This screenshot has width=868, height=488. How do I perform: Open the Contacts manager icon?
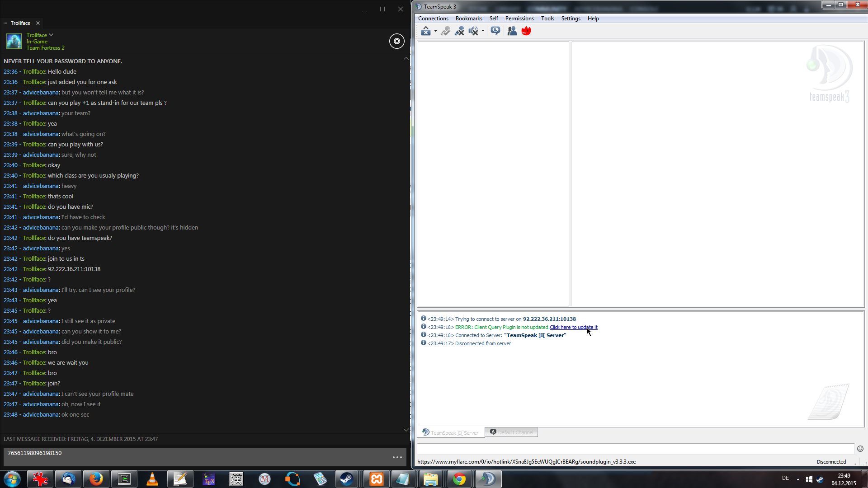tap(512, 31)
